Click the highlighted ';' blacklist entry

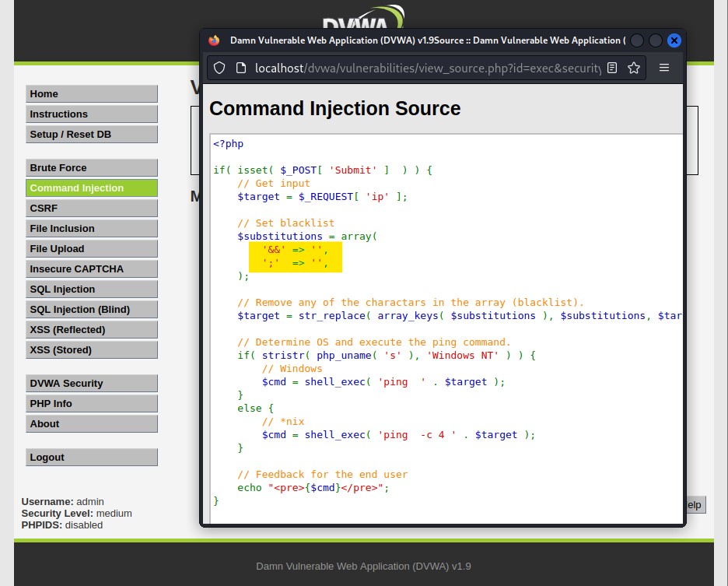point(296,263)
